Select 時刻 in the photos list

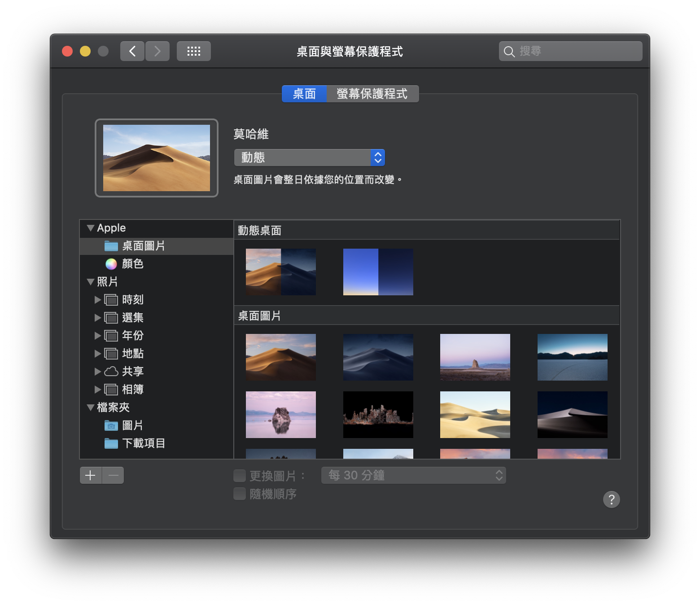point(157,300)
